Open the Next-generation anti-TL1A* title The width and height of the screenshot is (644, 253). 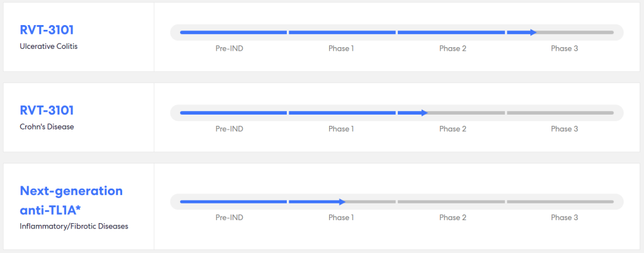click(71, 200)
